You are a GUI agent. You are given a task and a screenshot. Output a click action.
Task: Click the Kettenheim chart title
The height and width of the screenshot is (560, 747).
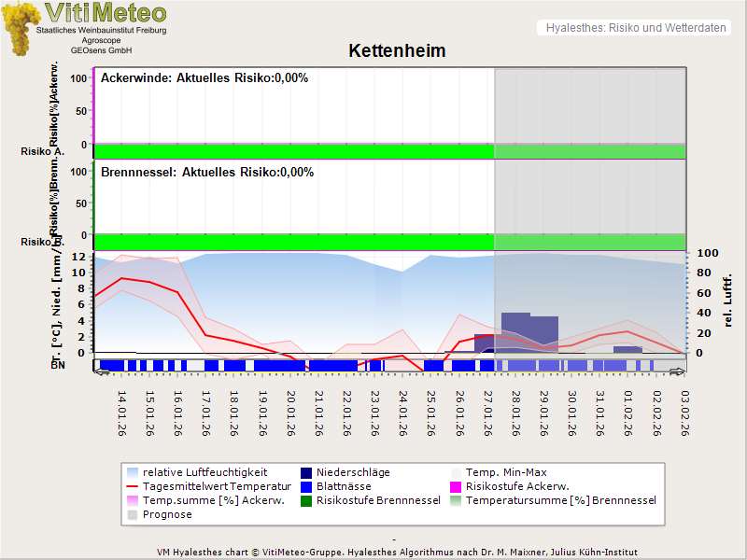coord(397,50)
